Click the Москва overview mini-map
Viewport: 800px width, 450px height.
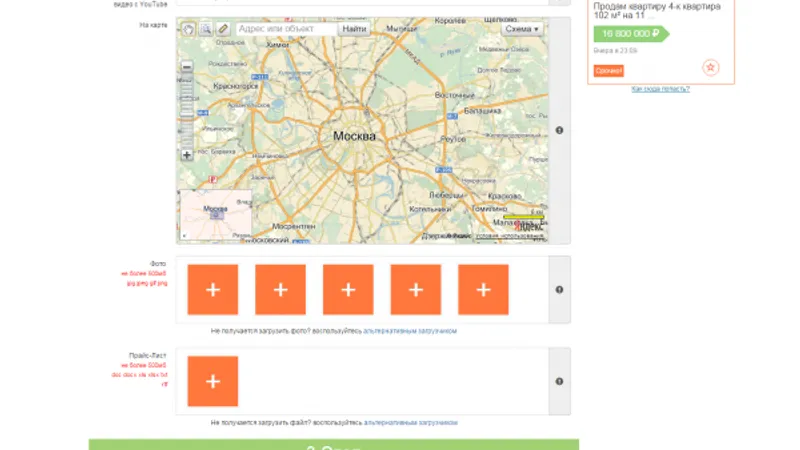pos(216,215)
